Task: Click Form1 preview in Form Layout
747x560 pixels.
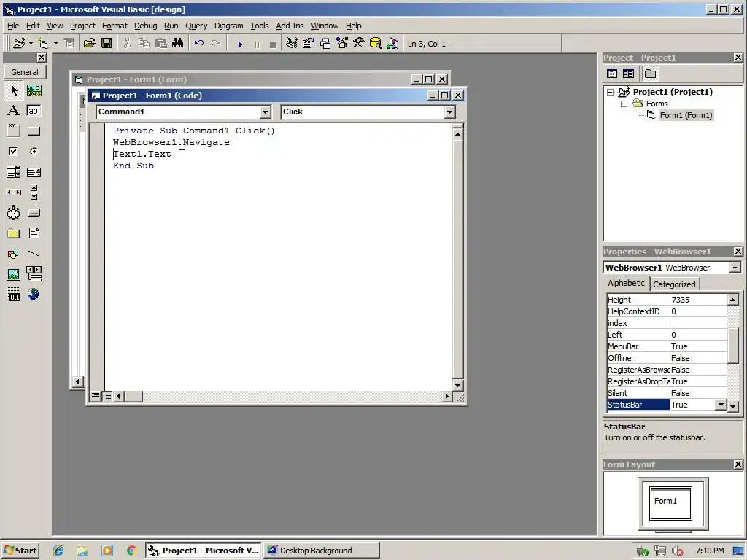Action: pyautogui.click(x=670, y=503)
